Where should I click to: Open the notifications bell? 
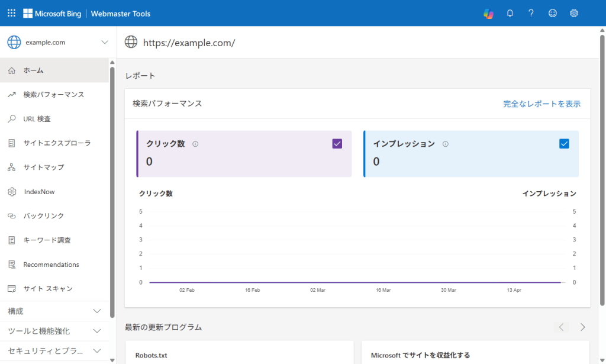coord(510,14)
